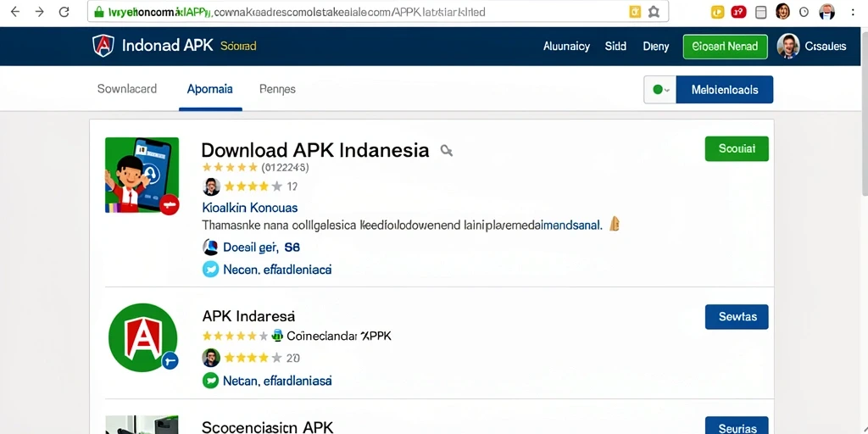Image resolution: width=868 pixels, height=434 pixels.
Task: Click the blue Seurias button
Action: 737,426
